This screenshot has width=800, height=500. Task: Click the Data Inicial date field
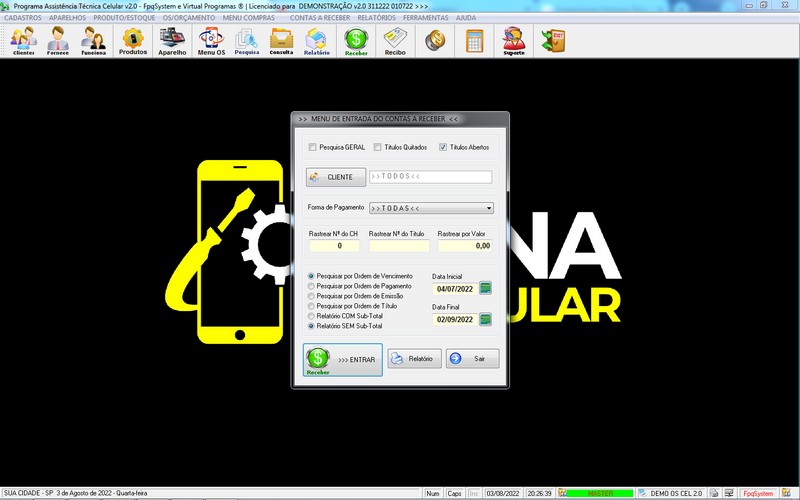click(x=455, y=289)
